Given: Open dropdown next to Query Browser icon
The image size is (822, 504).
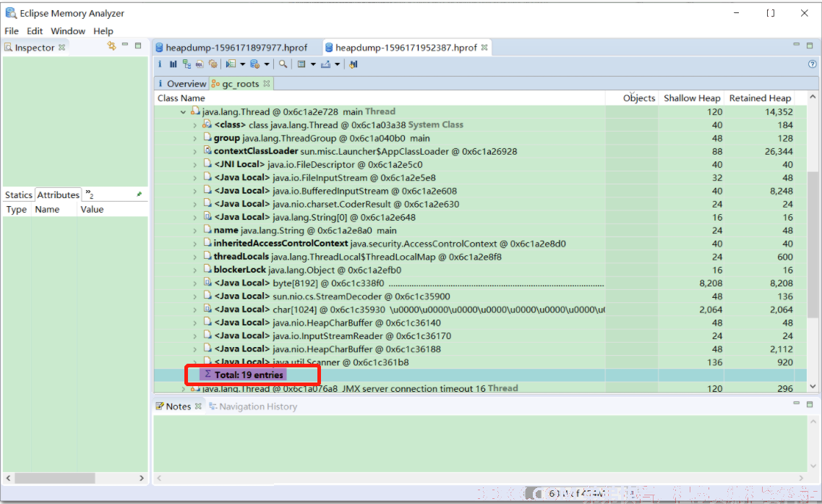Looking at the screenshot, I should [267, 64].
